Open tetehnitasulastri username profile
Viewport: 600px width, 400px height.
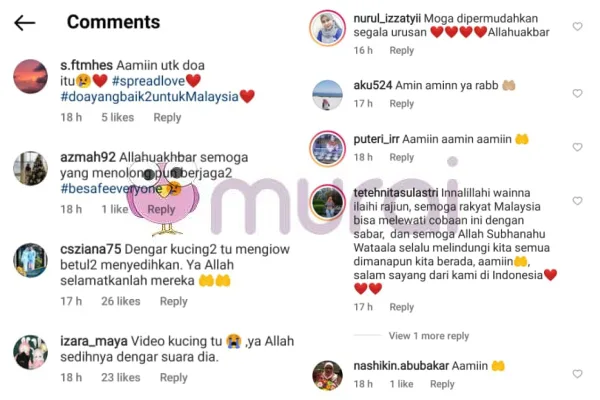396,193
